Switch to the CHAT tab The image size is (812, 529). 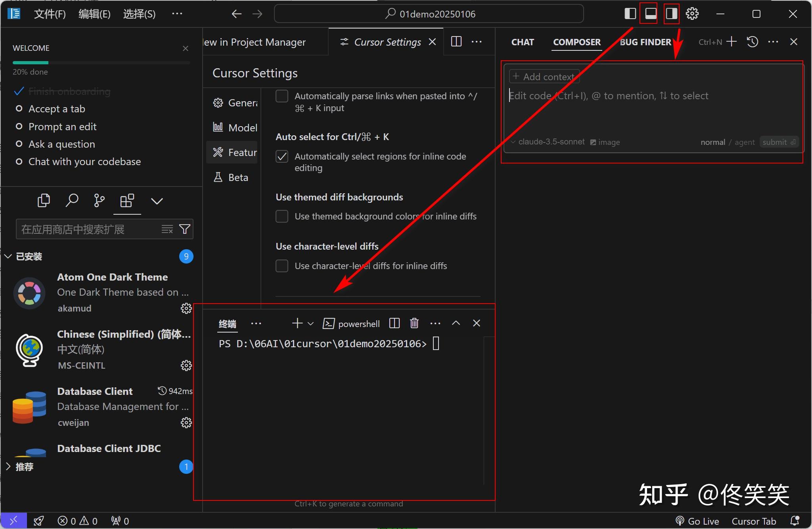[523, 42]
